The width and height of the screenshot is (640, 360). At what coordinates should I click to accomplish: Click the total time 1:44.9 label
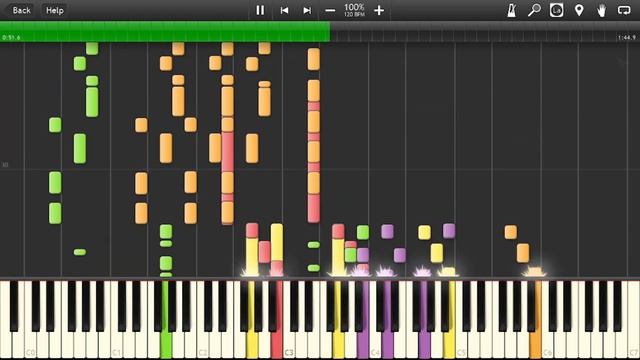click(x=627, y=38)
